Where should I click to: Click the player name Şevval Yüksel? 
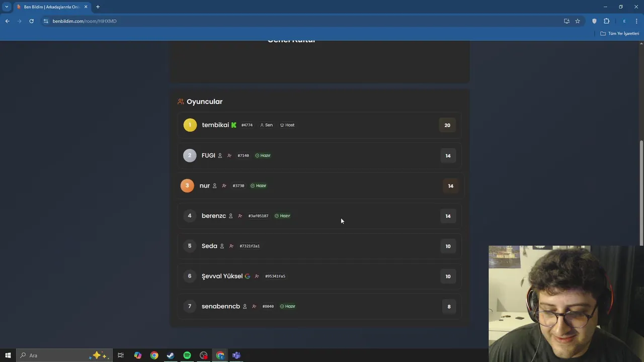222,276
